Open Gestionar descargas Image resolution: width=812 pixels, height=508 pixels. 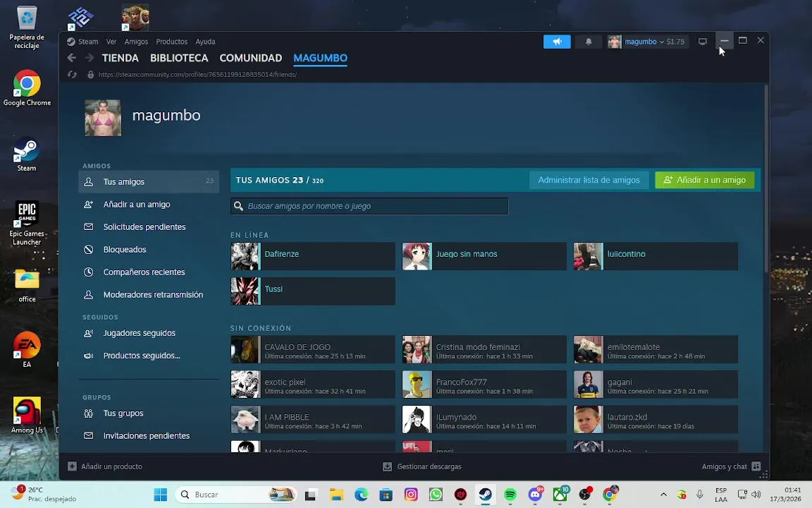[x=422, y=466]
